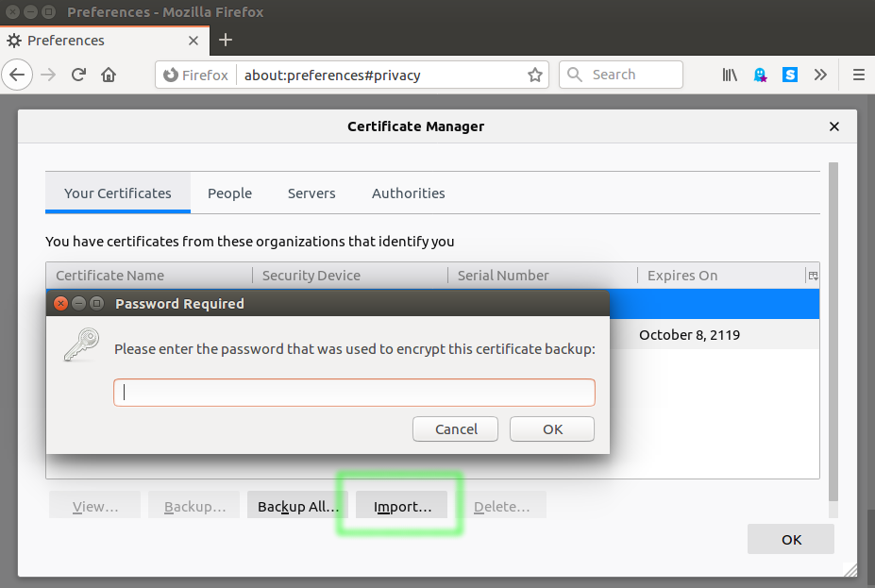This screenshot has width=875, height=588.
Task: Reload the current page
Action: [78, 75]
